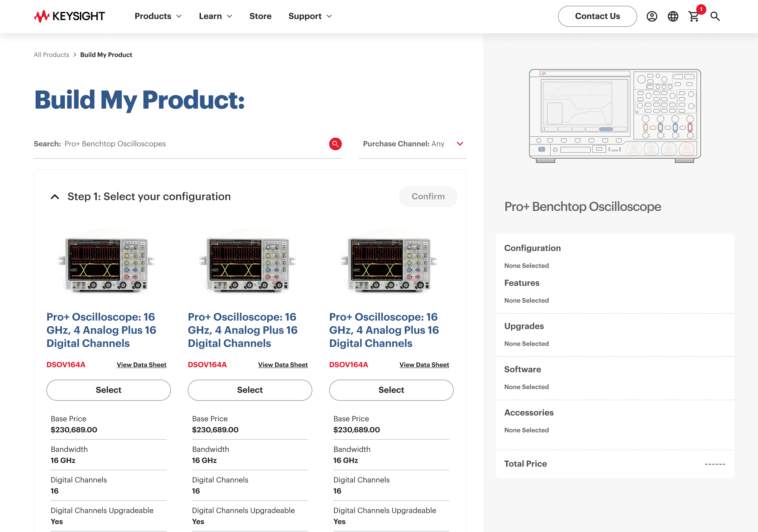Click the Confirm button
This screenshot has width=758, height=532.
(428, 197)
